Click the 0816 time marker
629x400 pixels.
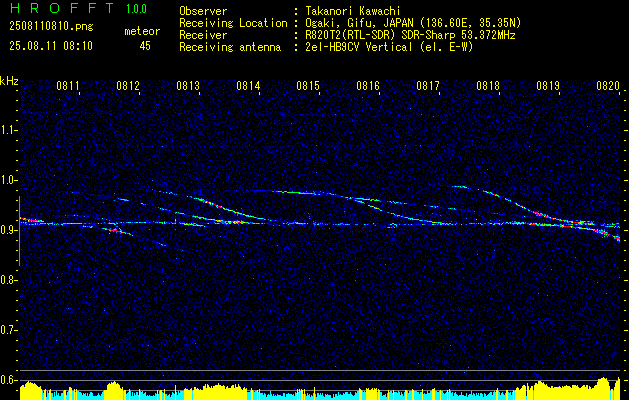pyautogui.click(x=368, y=85)
